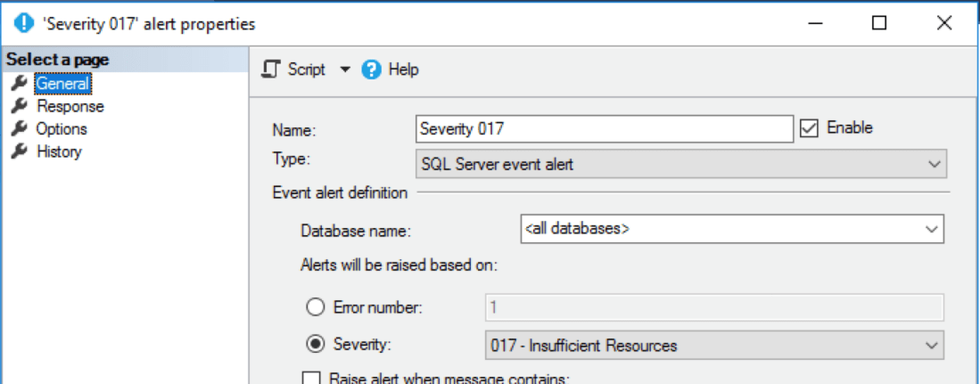Click the Script scroll icon
Viewport: 980px width, 384px height.
coord(271,69)
